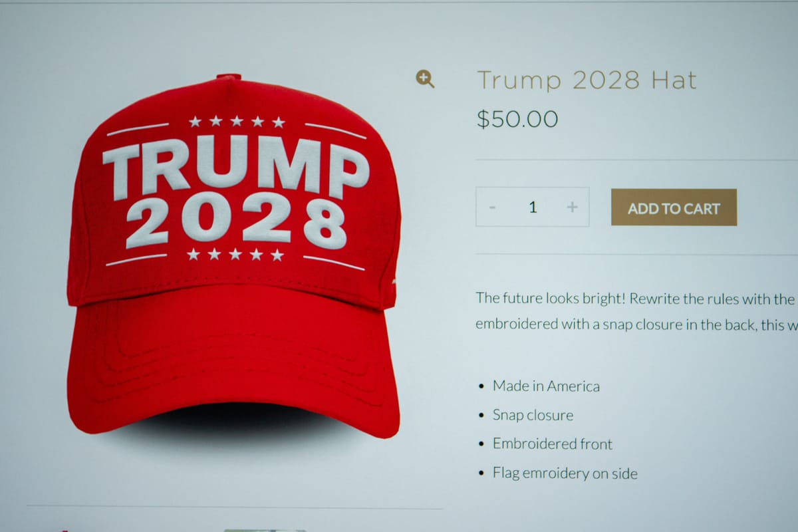Click the description line mentioning snap closure in back
This screenshot has height=532, width=798.
pos(636,325)
